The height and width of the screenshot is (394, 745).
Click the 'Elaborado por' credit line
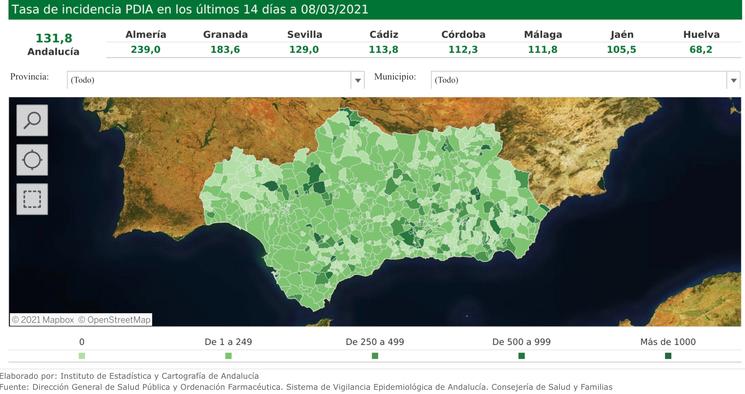pyautogui.click(x=129, y=376)
